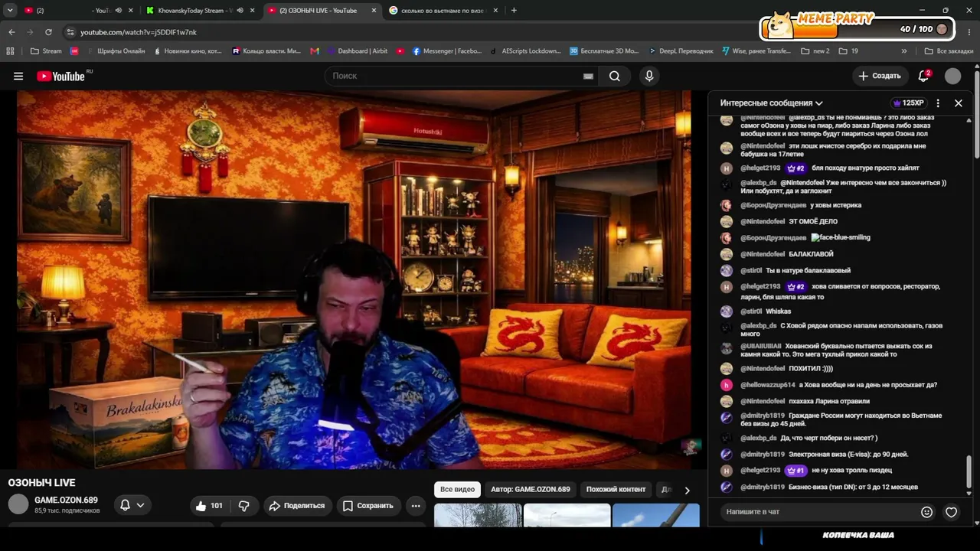Click the search magnifier button

615,76
